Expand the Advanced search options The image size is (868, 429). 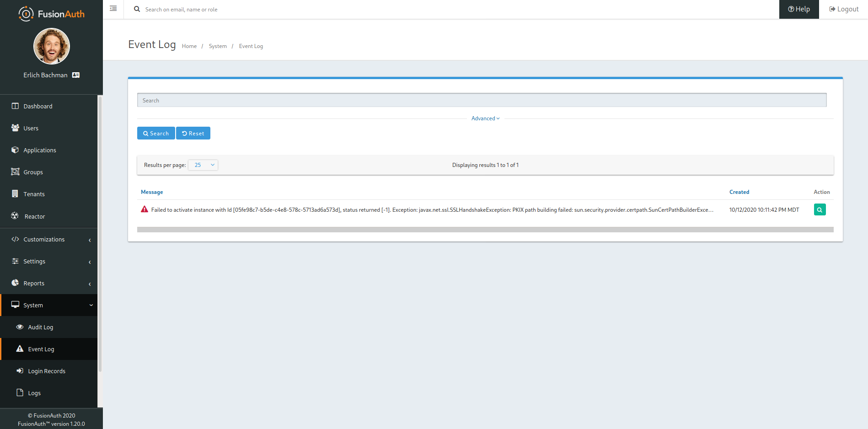point(485,118)
